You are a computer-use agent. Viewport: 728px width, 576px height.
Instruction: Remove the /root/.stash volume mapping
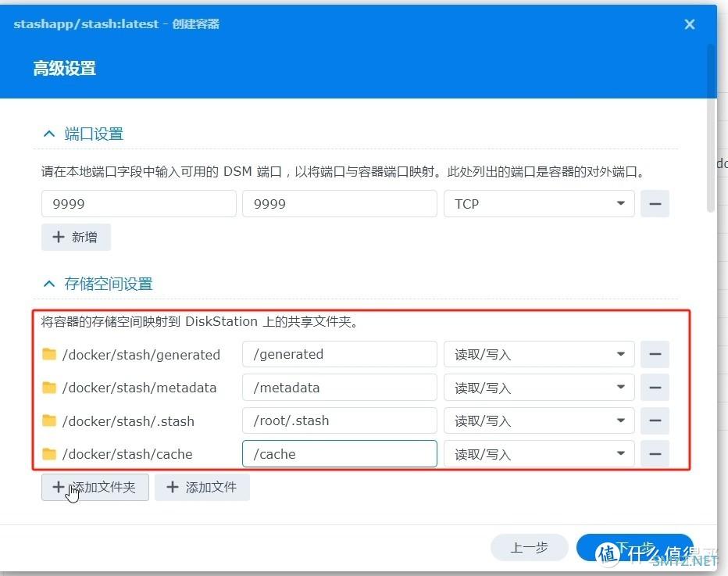point(655,420)
